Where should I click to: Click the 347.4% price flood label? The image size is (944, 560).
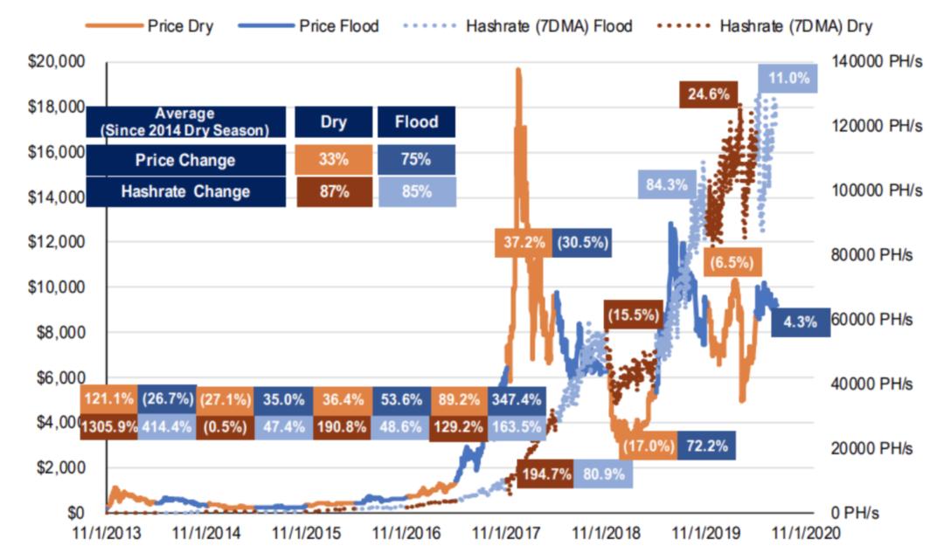517,400
